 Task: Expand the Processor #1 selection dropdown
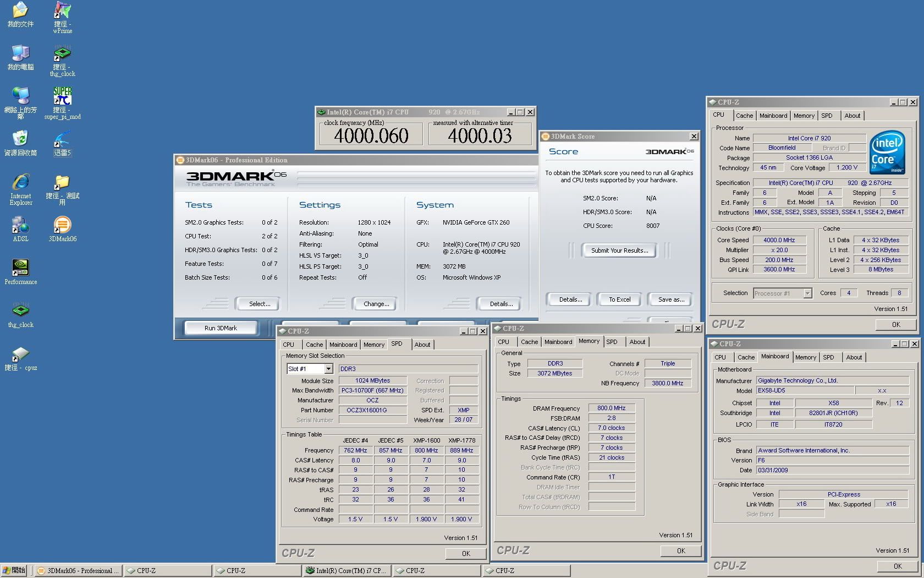coord(807,293)
